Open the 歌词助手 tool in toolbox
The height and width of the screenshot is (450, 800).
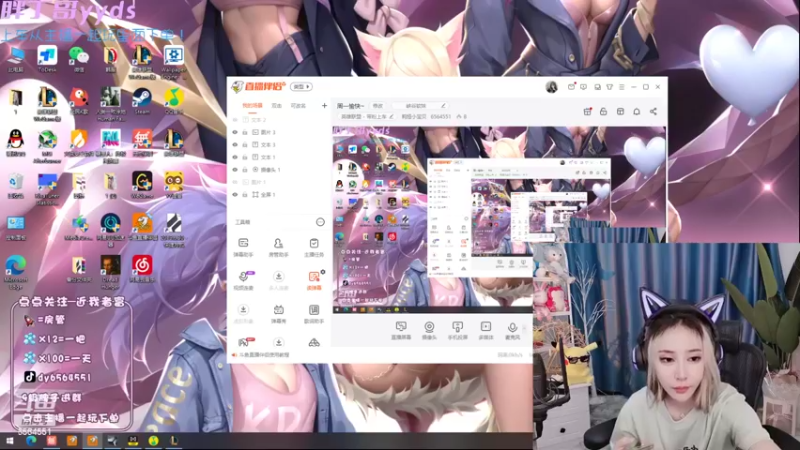pyautogui.click(x=314, y=314)
